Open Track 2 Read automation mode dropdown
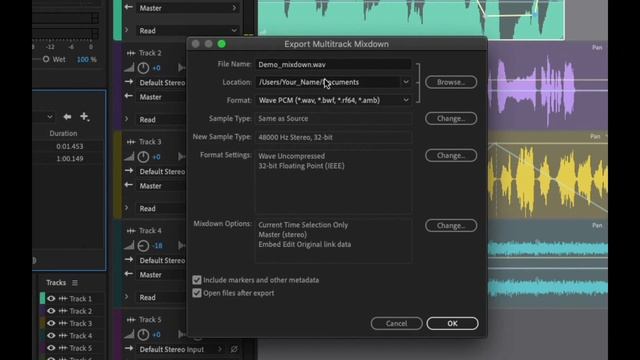Viewport: 640px width, 360px height. (x=161, y=120)
